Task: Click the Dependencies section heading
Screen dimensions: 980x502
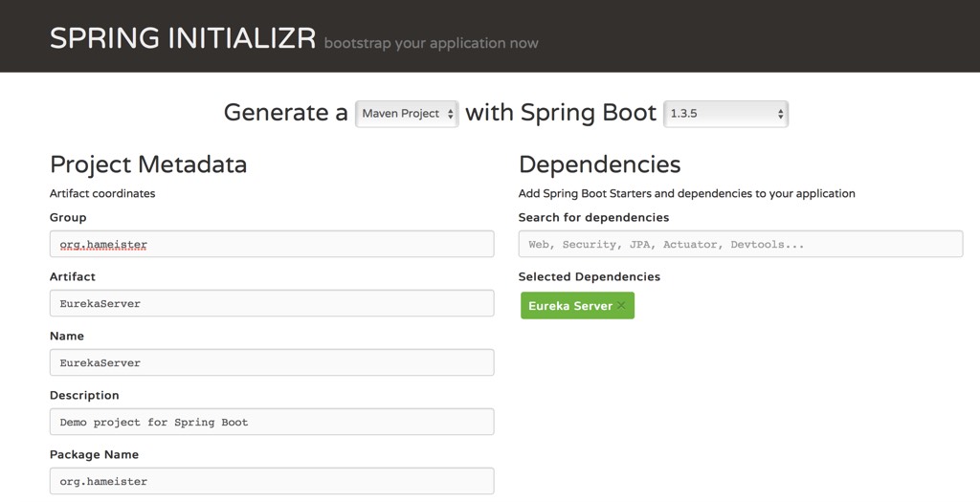Action: pyautogui.click(x=599, y=164)
